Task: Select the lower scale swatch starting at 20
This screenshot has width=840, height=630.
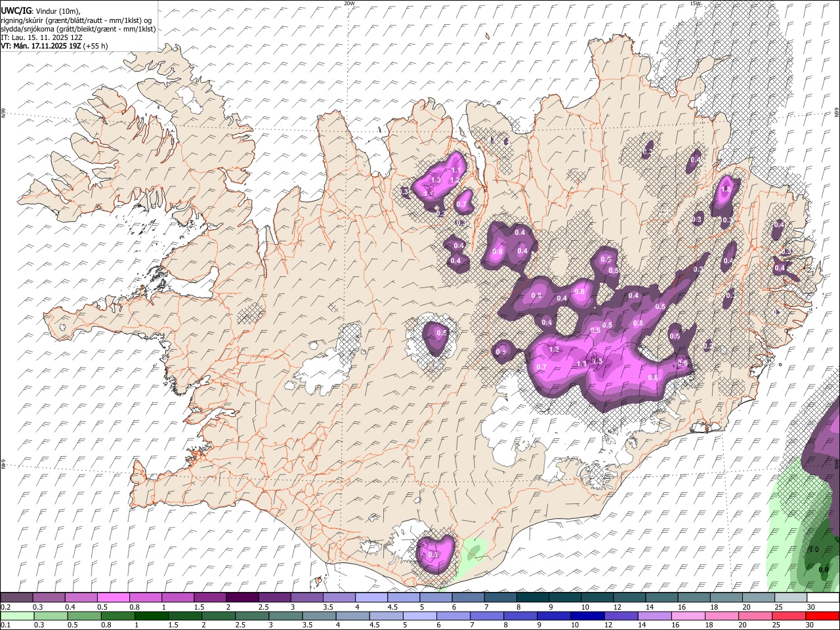Action: click(x=755, y=616)
